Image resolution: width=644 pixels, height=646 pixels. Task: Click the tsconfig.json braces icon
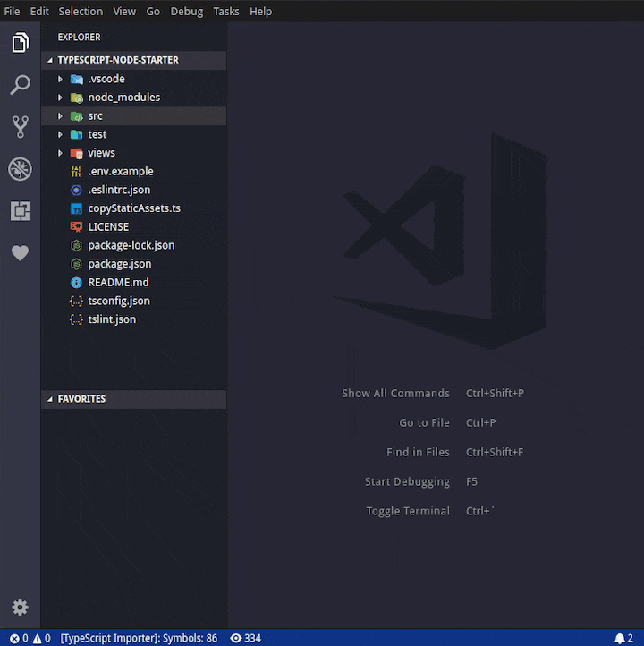click(76, 302)
